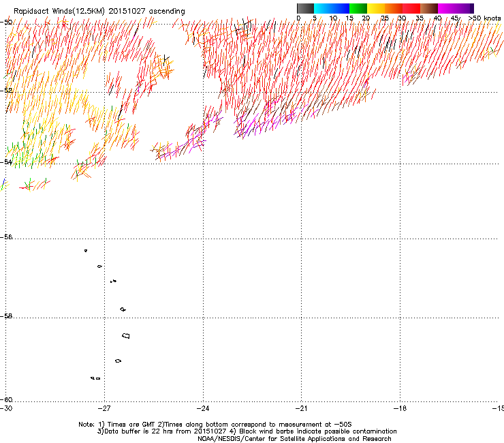Click the -52 latitude axis label
Screen dimensions: 504x443
click(6, 91)
